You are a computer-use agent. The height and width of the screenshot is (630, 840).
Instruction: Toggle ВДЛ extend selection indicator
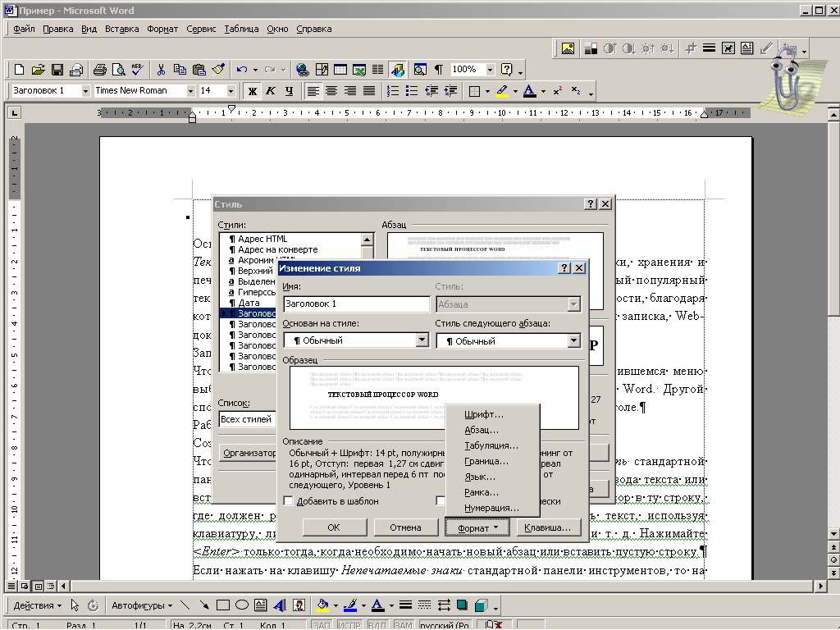(x=377, y=625)
